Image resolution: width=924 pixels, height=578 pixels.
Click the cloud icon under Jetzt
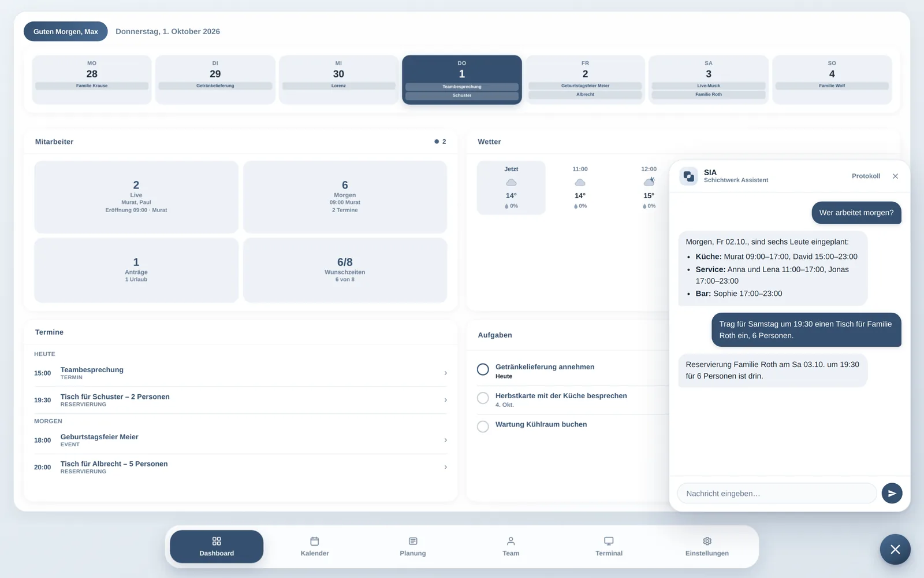[511, 183]
